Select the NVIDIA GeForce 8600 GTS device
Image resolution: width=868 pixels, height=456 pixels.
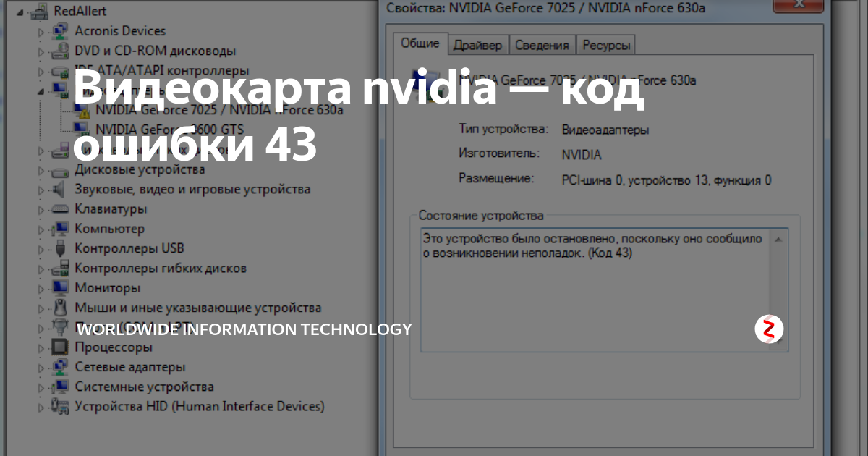pyautogui.click(x=169, y=130)
